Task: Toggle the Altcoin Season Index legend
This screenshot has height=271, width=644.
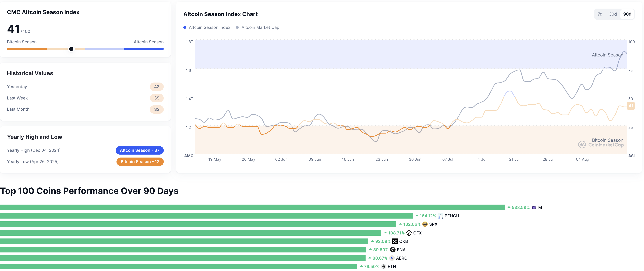Action: pos(207,27)
